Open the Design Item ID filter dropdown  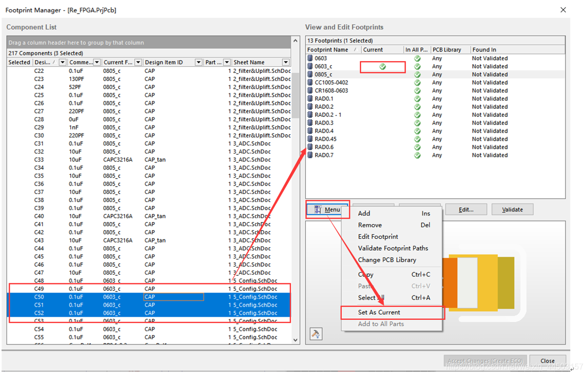coord(199,62)
